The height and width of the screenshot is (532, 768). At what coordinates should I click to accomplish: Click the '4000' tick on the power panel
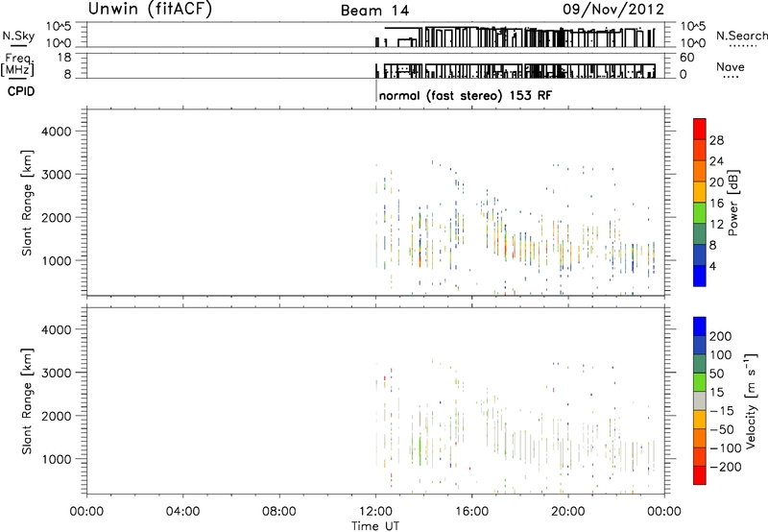[57, 132]
